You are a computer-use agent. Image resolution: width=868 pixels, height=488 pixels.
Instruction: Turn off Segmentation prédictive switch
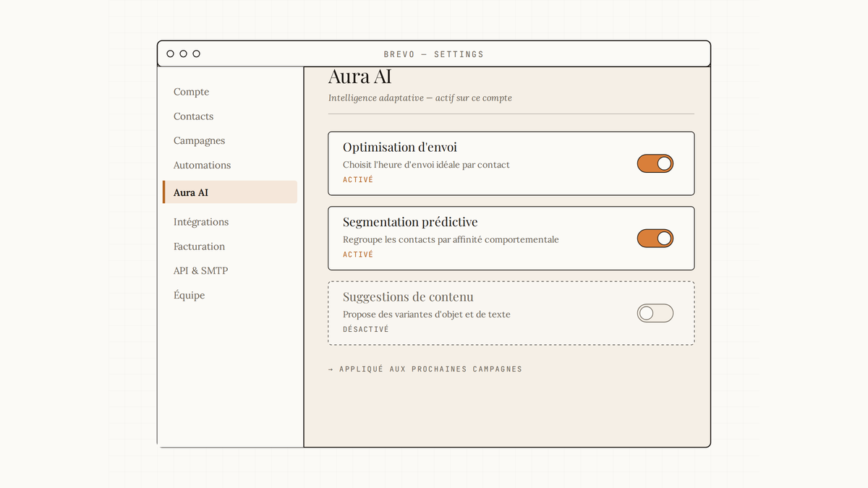point(655,239)
